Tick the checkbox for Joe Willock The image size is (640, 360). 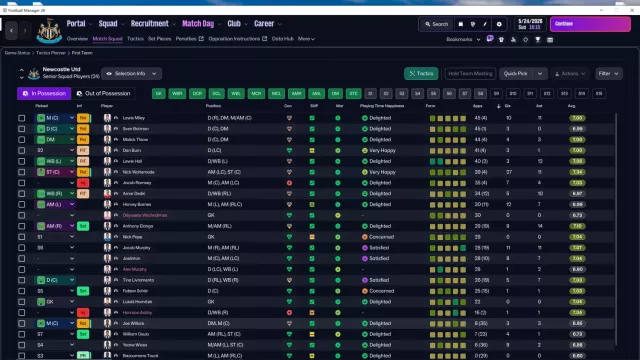pyautogui.click(x=22, y=323)
